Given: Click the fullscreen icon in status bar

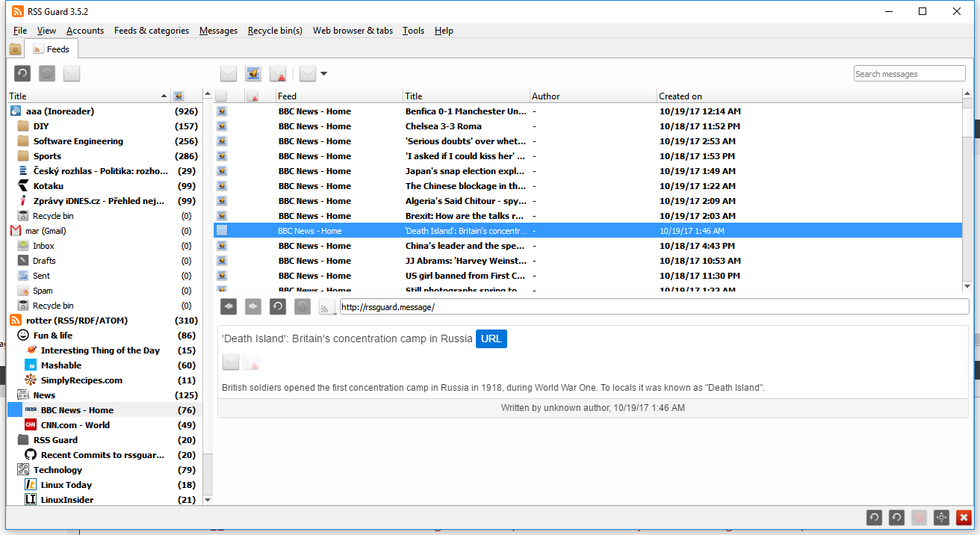Looking at the screenshot, I should point(941,517).
